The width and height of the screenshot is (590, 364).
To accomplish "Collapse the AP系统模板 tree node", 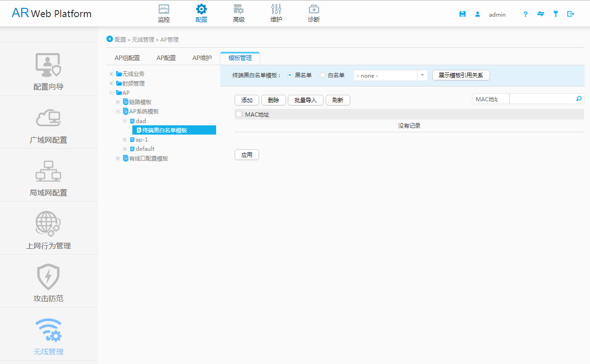I will click(118, 111).
